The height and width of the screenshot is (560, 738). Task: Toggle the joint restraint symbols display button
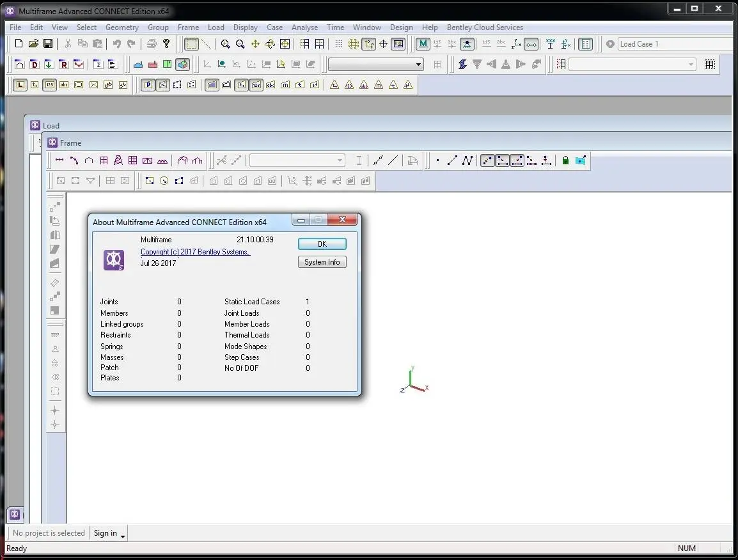click(467, 43)
